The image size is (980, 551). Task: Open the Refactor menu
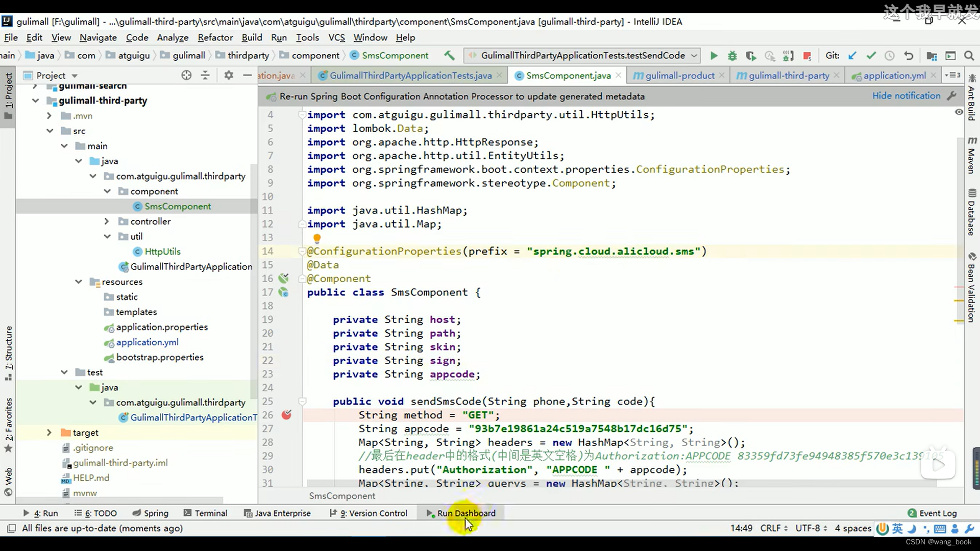click(215, 37)
